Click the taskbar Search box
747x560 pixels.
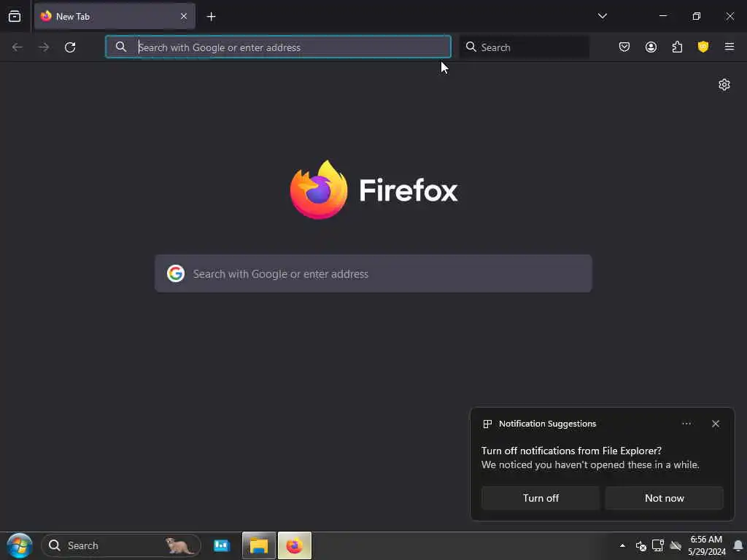[x=121, y=545]
